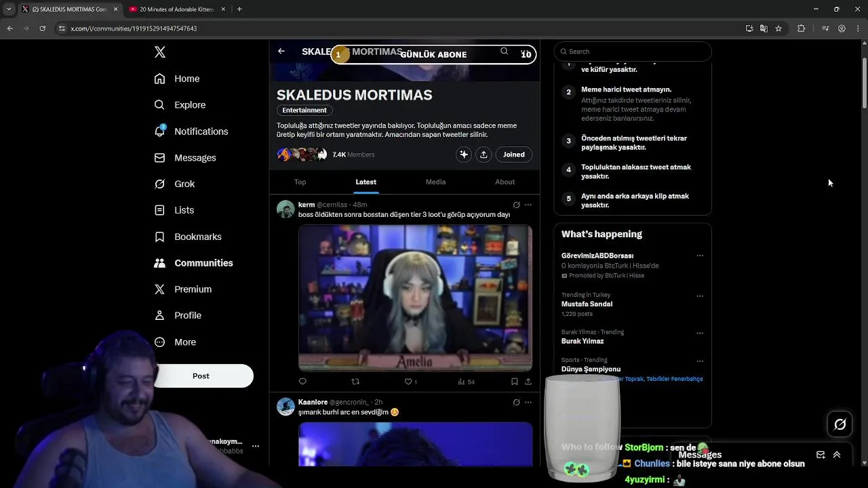The height and width of the screenshot is (488, 868).
Task: Switch to the 20 Minutes of Adorable Kittens tab
Action: [x=178, y=9]
